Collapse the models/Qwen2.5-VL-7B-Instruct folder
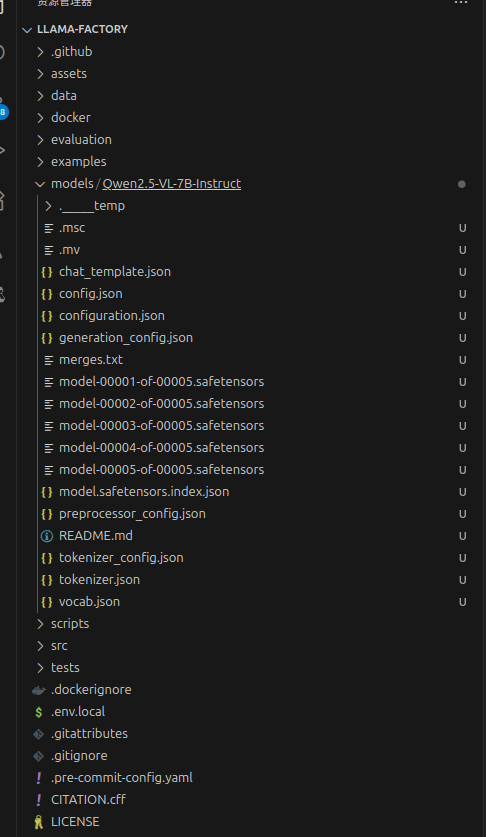The width and height of the screenshot is (486, 837). point(40,184)
